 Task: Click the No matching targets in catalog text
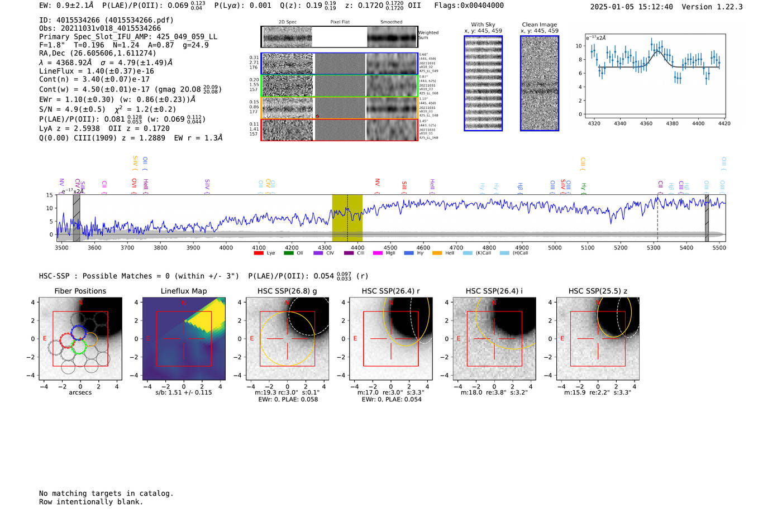coord(106,493)
